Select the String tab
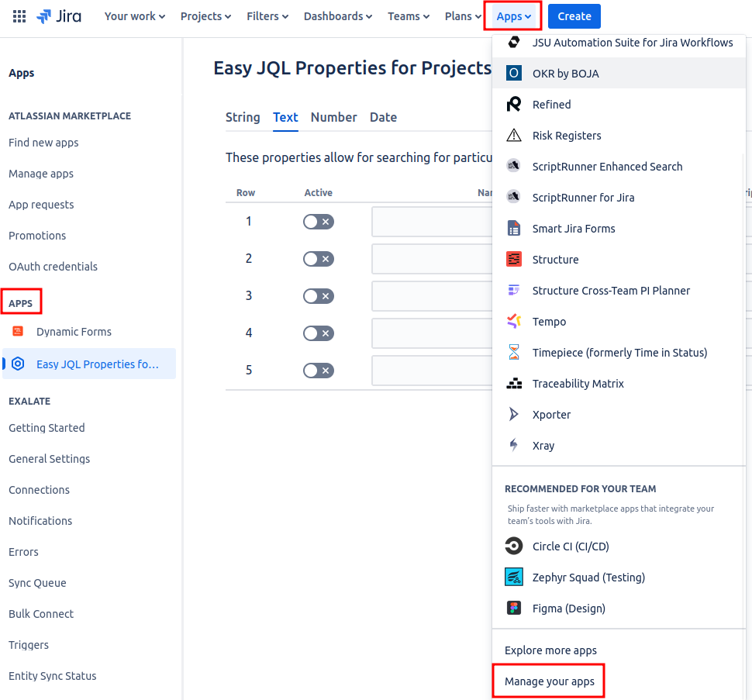Viewport: 752px width, 700px height. coord(243,117)
